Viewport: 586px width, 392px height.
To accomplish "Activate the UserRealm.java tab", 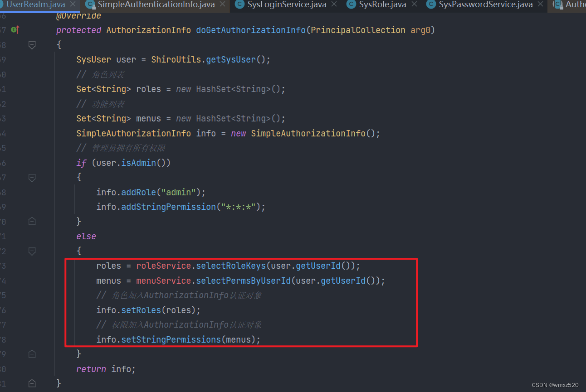I will [35, 5].
